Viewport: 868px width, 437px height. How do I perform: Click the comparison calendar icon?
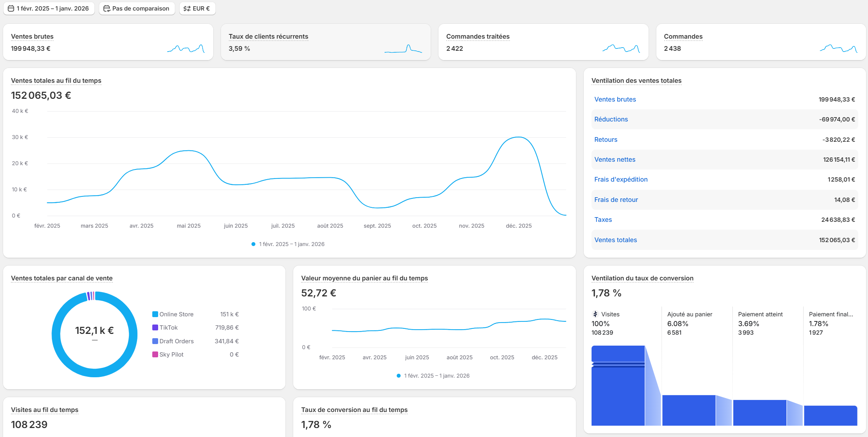pos(107,9)
